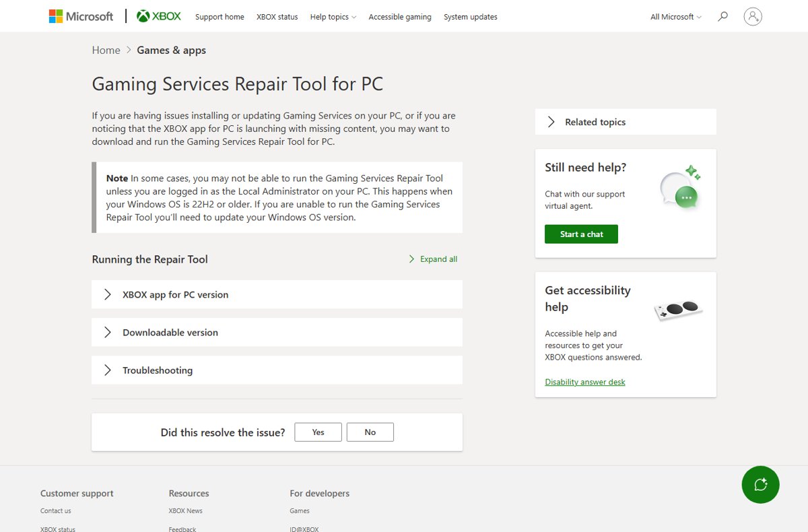Click the page title Gaming Services Repair Tool
Screen dimensions: 808x532
[238, 84]
